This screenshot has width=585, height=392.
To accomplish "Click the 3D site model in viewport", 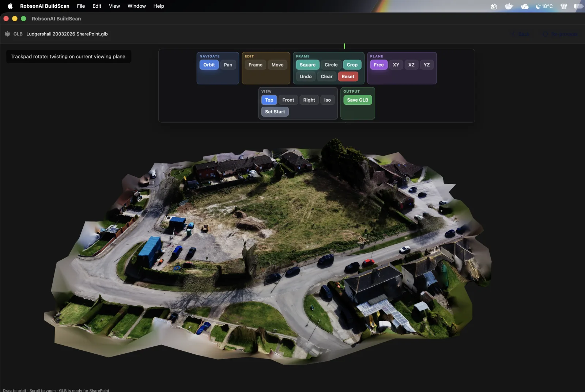I will pos(267,252).
